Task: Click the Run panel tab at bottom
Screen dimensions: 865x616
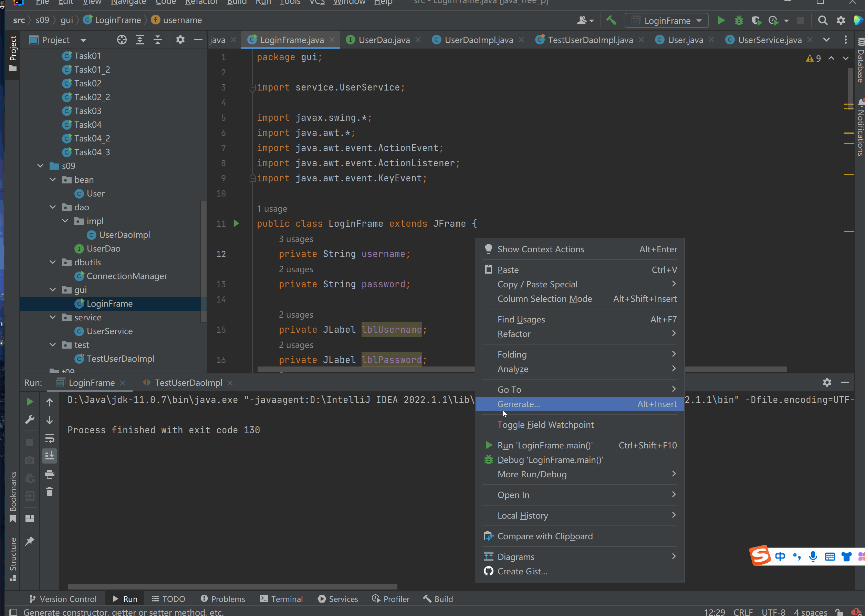Action: click(131, 598)
